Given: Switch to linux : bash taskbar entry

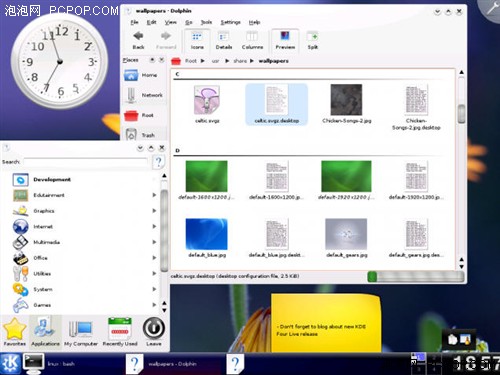Looking at the screenshot, I should [73, 364].
